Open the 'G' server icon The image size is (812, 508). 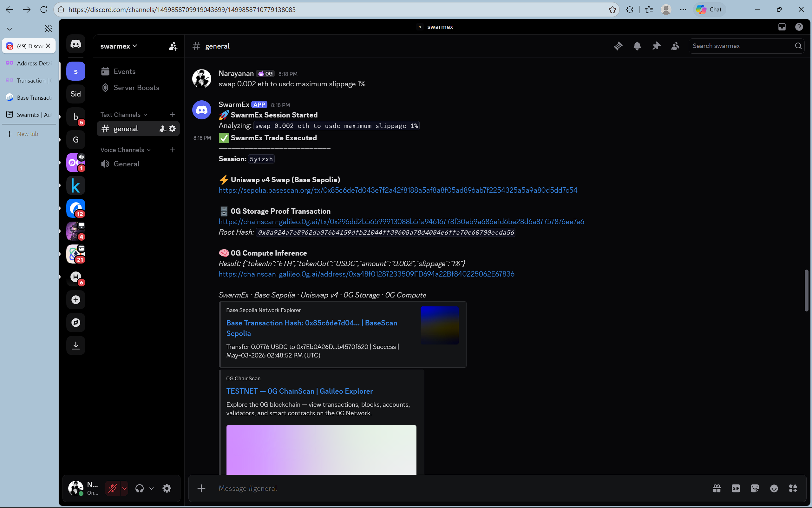click(x=76, y=140)
